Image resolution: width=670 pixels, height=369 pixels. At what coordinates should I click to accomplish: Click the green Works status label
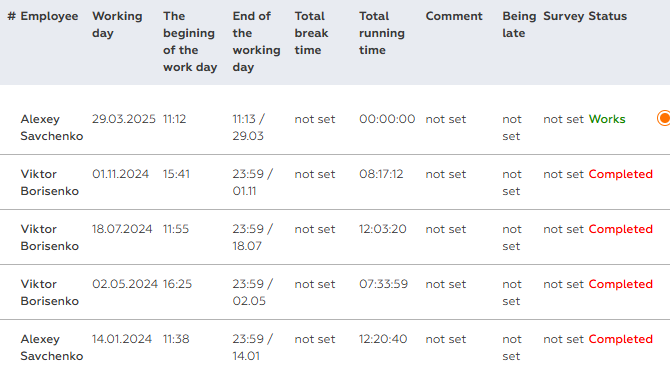(x=607, y=119)
